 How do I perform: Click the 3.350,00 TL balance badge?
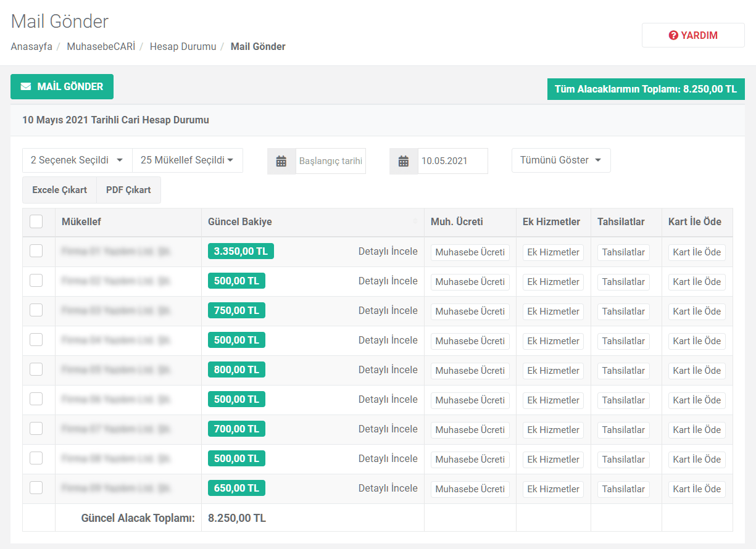241,251
